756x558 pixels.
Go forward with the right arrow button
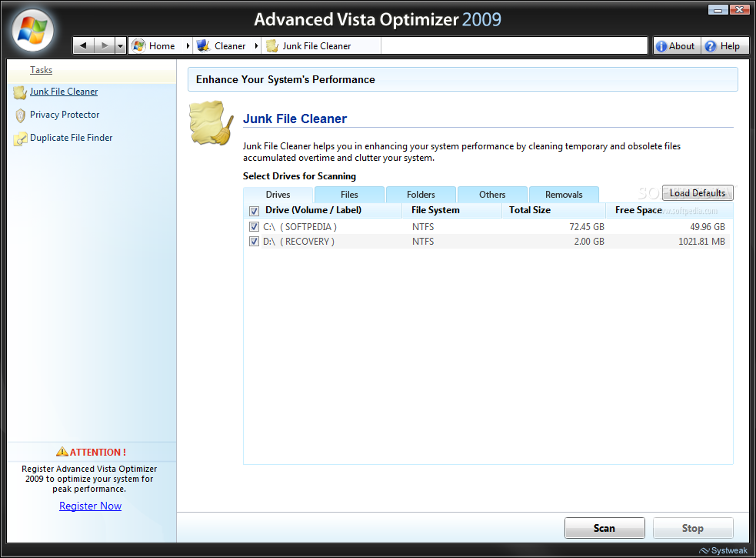(104, 46)
